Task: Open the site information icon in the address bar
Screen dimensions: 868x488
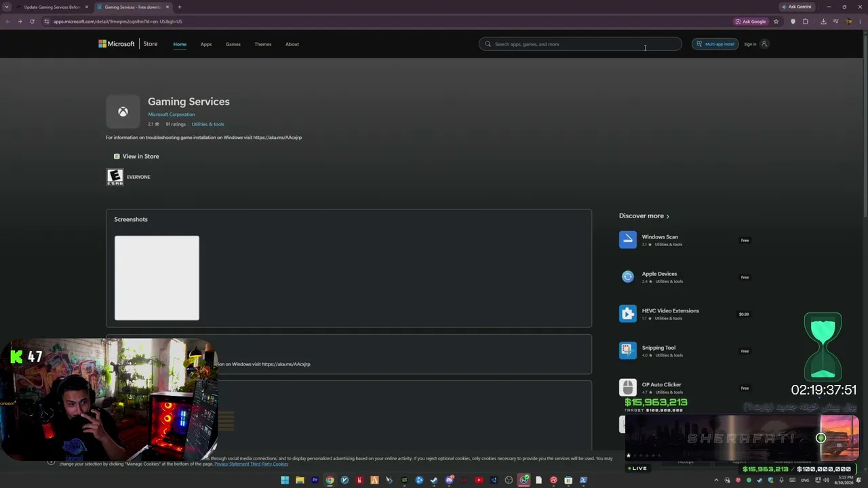Action: pos(47,22)
